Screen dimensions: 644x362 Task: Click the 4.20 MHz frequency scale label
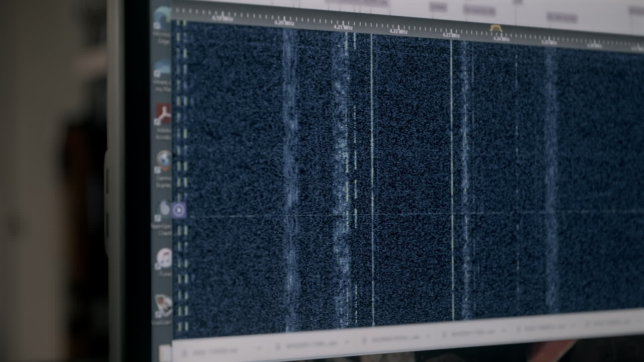(x=284, y=23)
